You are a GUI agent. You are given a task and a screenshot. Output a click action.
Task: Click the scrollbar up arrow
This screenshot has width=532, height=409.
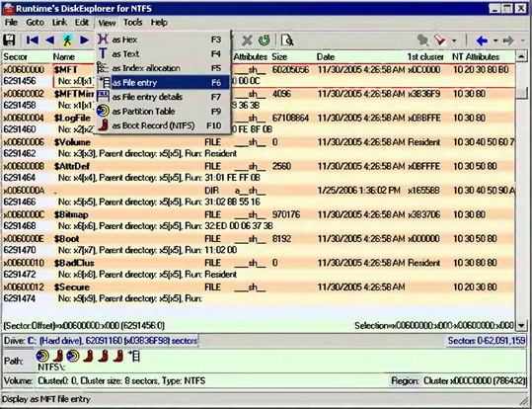tap(521, 56)
